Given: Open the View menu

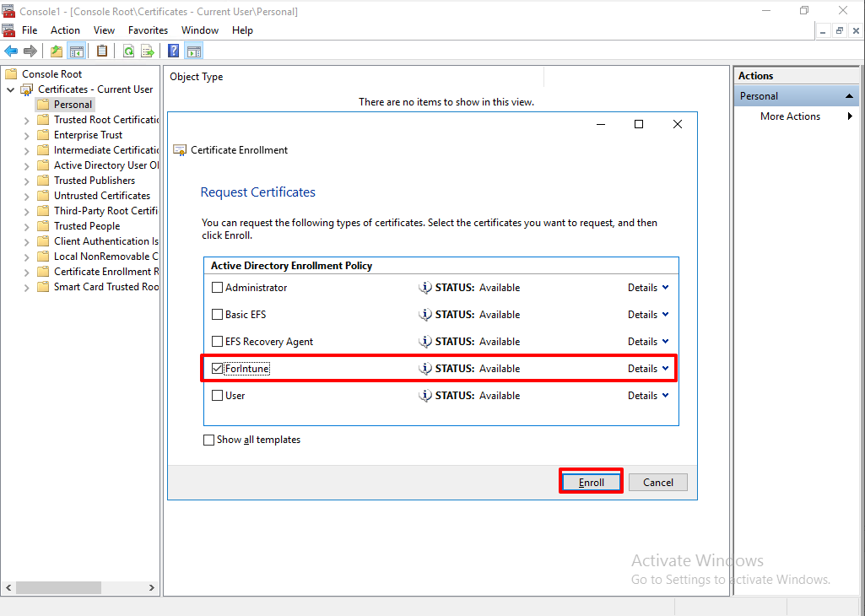Looking at the screenshot, I should [104, 30].
